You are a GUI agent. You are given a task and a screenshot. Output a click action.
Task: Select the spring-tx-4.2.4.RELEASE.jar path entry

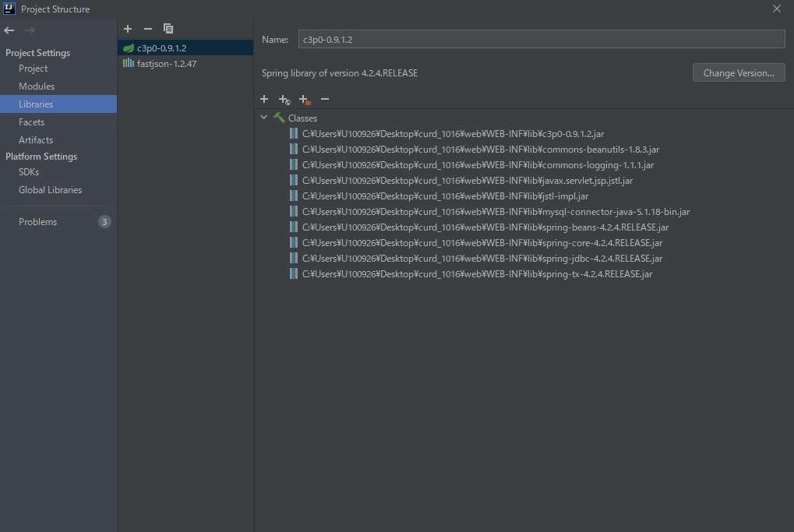[x=477, y=274]
